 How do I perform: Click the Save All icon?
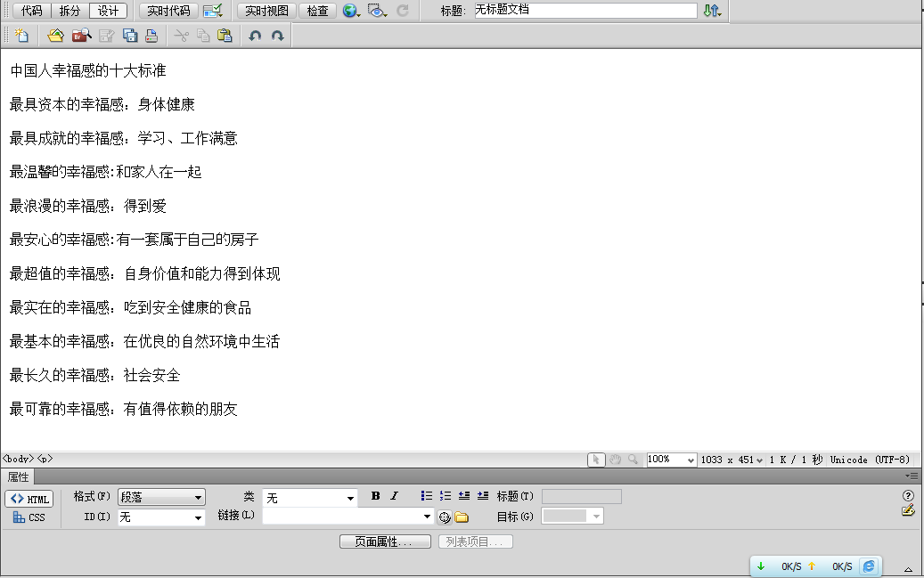coord(130,36)
